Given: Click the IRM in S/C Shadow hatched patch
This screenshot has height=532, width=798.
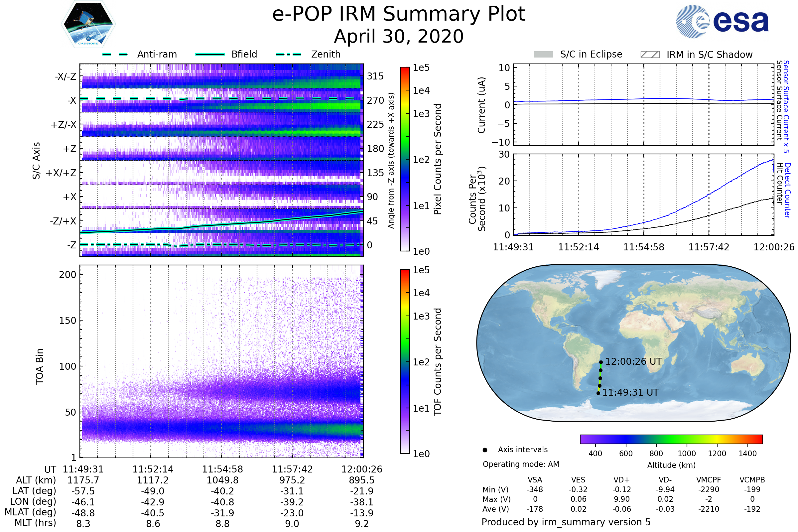Looking at the screenshot, I should point(650,55).
